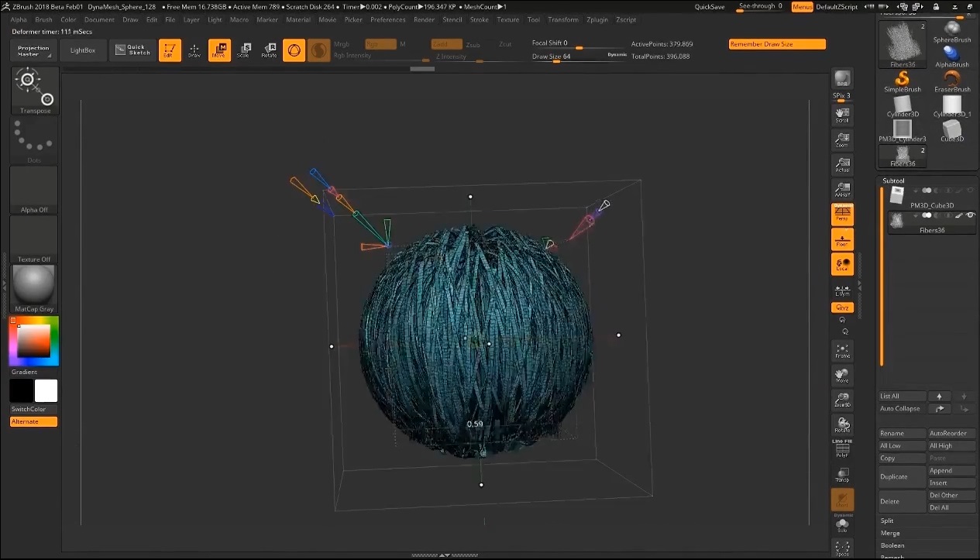The height and width of the screenshot is (560, 980).
Task: Click the Draw Size slider
Action: [x=579, y=57]
